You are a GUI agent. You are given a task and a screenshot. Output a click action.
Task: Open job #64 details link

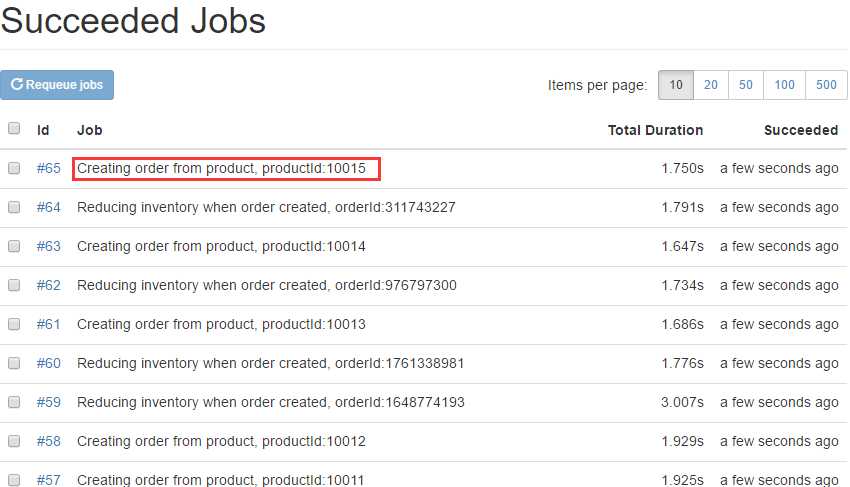point(49,208)
